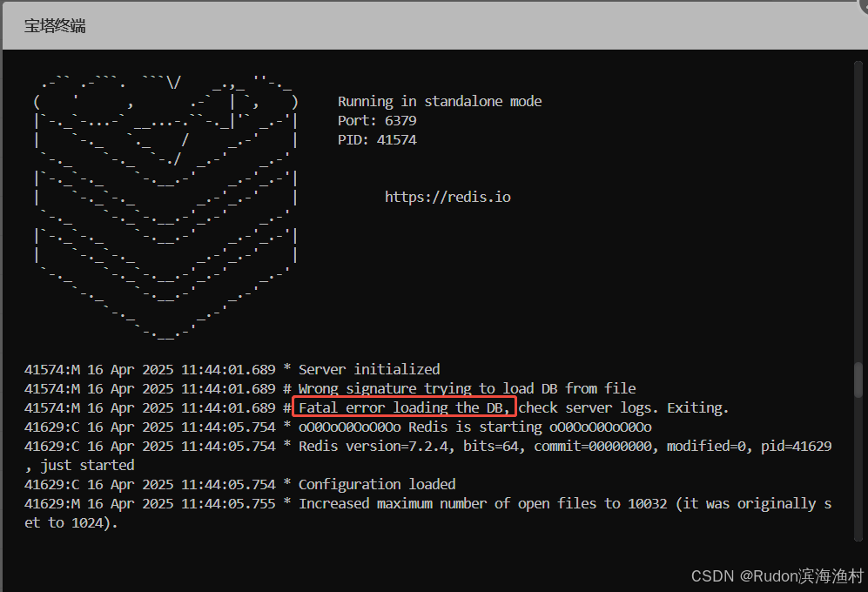Image resolution: width=868 pixels, height=592 pixels.
Task: Click the Redis ASCII art logo
Action: 166,206
